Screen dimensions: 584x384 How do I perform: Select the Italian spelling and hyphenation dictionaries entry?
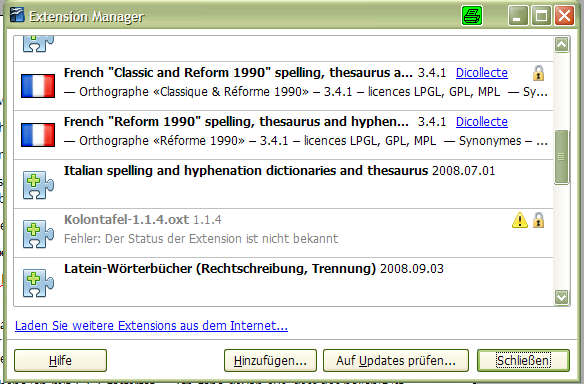pyautogui.click(x=283, y=184)
